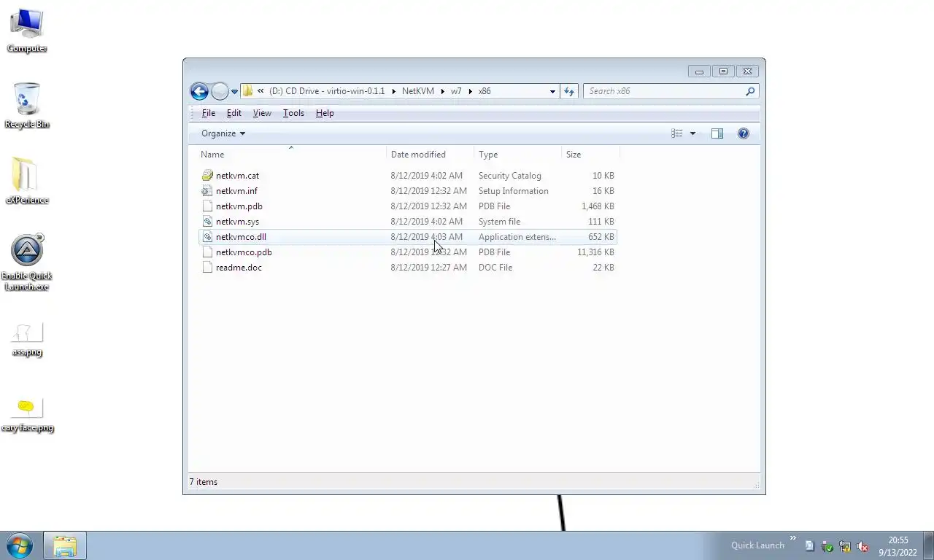Navigate to CD Drive virtio-win-0.1.1 breadcrumb
934x560 pixels.
[327, 91]
